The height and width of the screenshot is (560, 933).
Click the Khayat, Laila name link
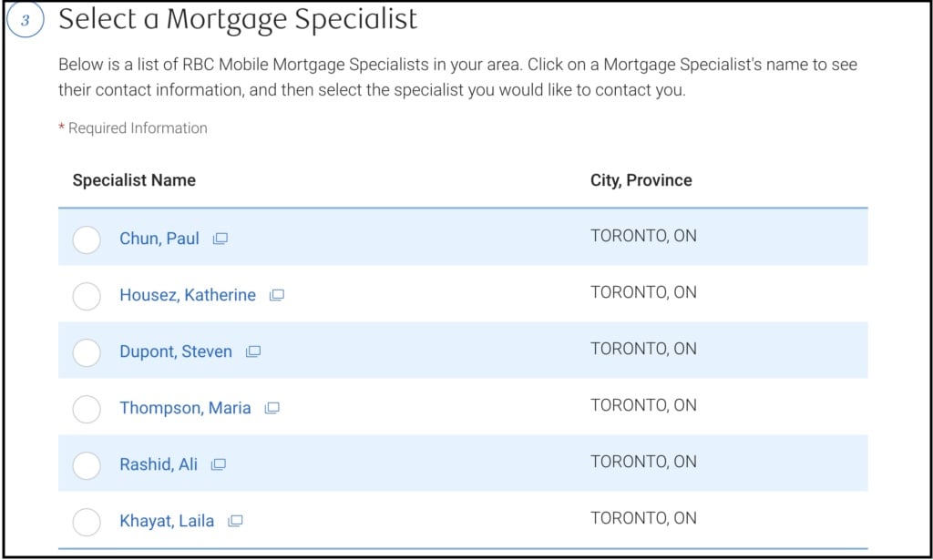167,521
